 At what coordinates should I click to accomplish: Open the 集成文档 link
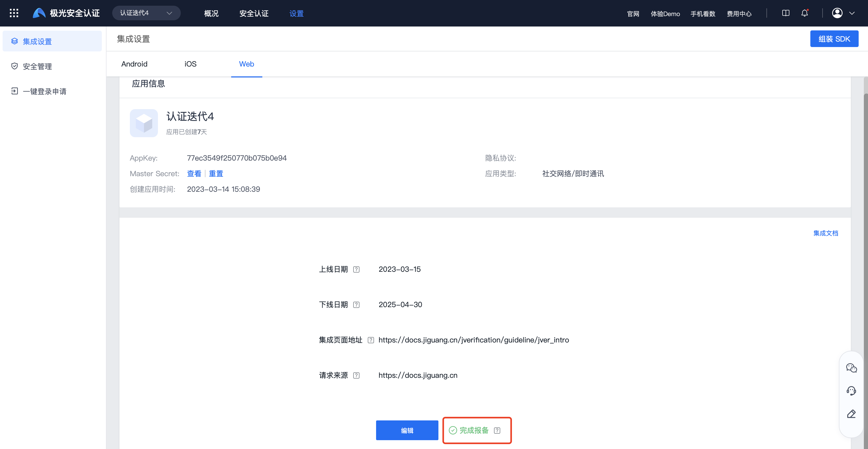click(x=826, y=233)
